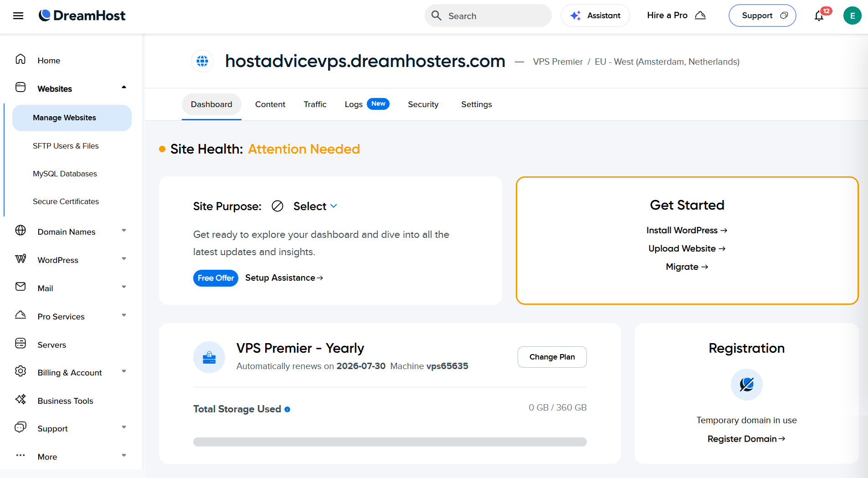Click the 0 GB / 360 GB storage value

point(557,407)
